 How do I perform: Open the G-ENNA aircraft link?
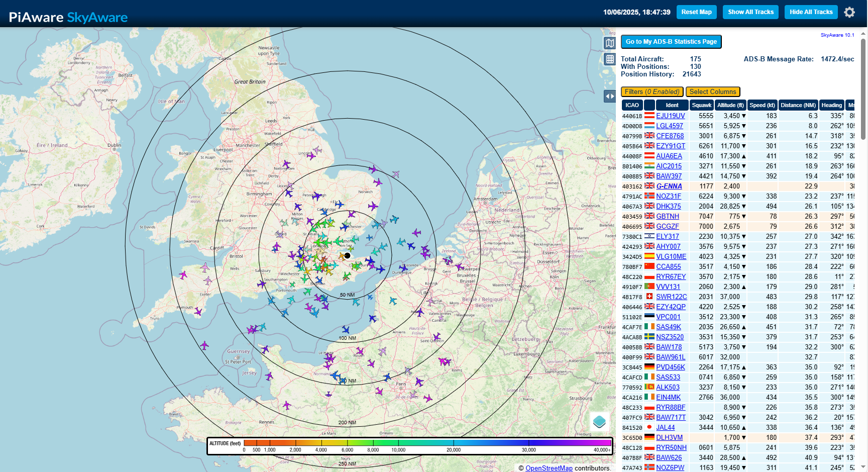click(x=669, y=186)
